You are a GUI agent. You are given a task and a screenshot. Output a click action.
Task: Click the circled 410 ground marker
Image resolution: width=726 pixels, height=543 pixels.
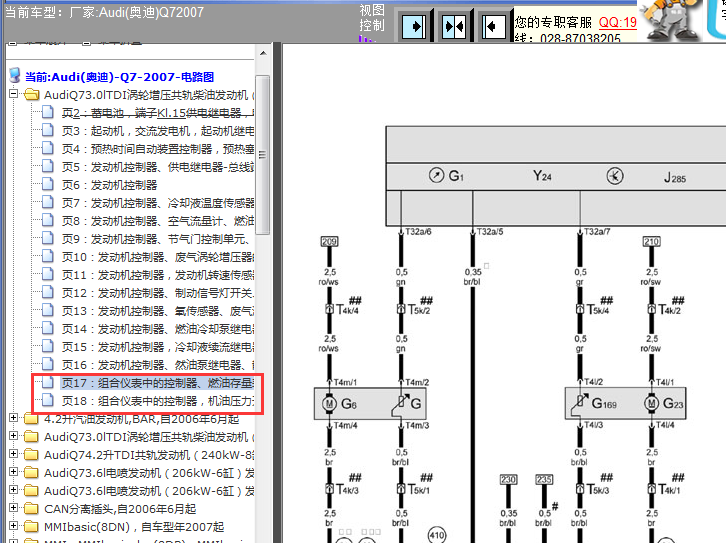click(437, 536)
